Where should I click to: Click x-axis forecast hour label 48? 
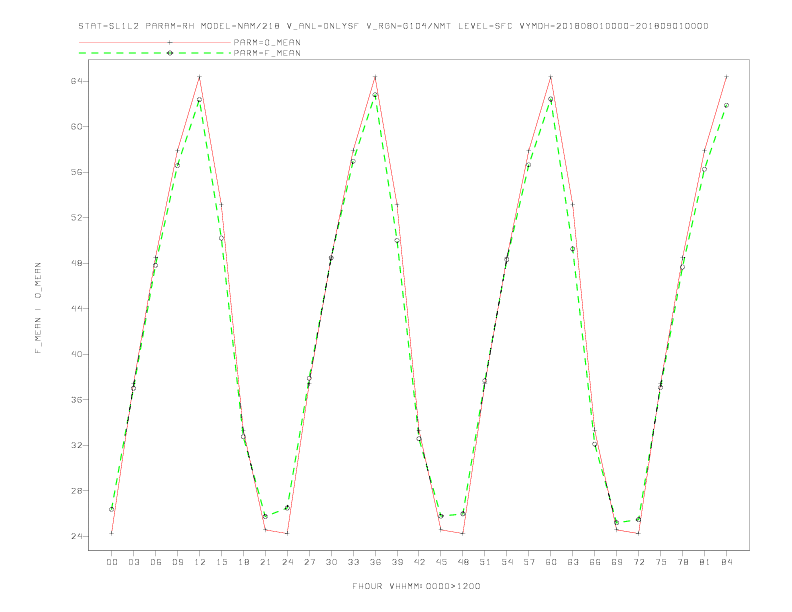click(463, 562)
